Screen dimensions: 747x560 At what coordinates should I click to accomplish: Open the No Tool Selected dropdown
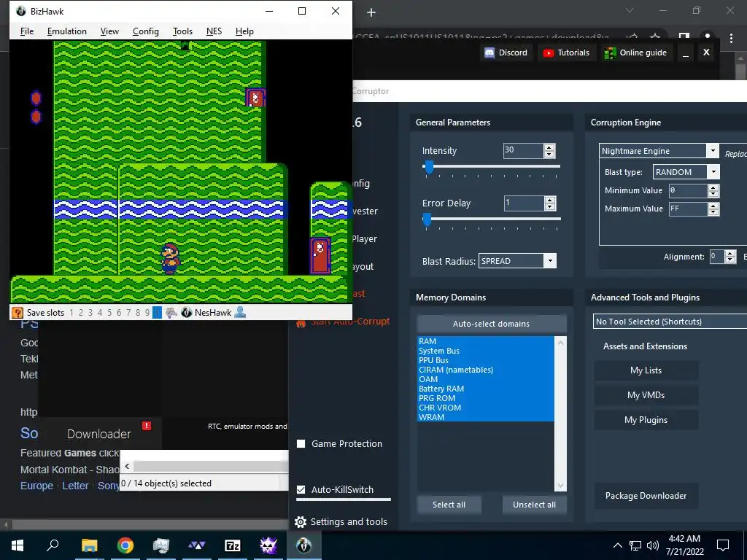[671, 322]
